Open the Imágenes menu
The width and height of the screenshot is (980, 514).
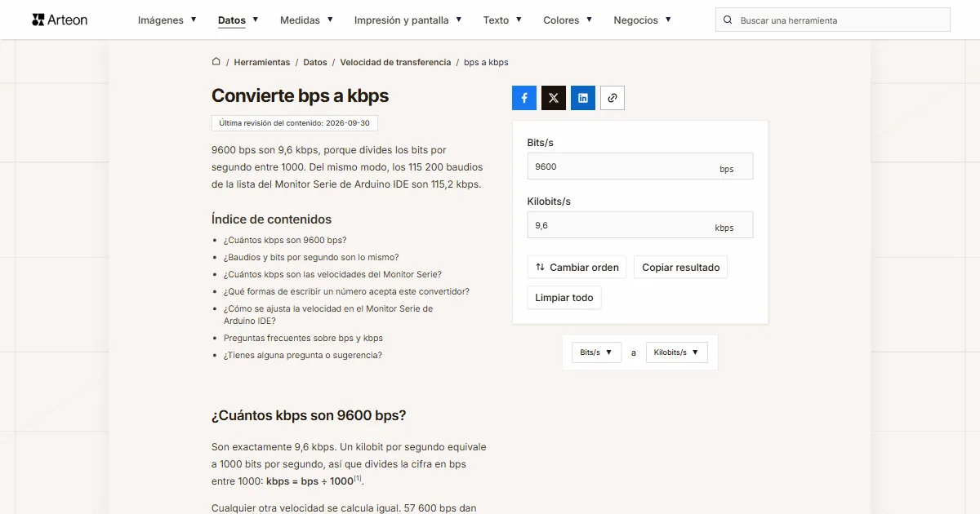click(167, 20)
